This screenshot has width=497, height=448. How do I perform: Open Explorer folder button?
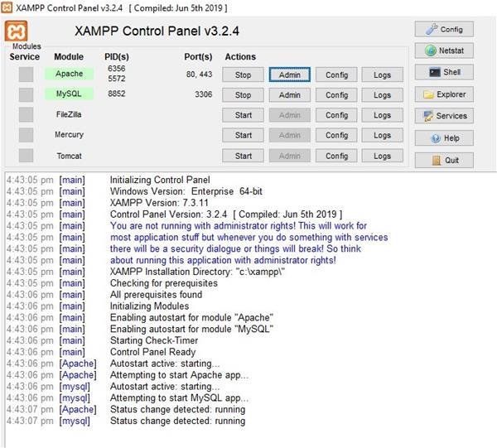pos(444,94)
